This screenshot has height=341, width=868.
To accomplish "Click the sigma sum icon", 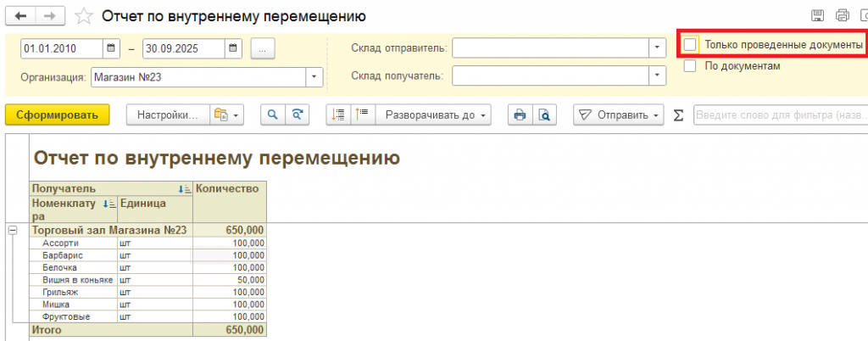I will click(x=678, y=115).
